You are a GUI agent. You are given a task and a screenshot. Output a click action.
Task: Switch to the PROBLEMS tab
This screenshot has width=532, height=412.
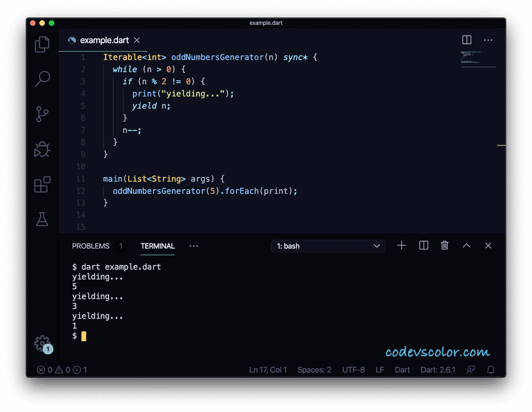90,246
